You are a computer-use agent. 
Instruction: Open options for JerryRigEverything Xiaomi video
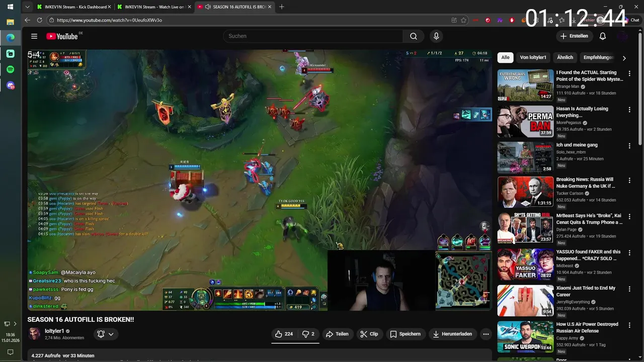click(x=629, y=289)
